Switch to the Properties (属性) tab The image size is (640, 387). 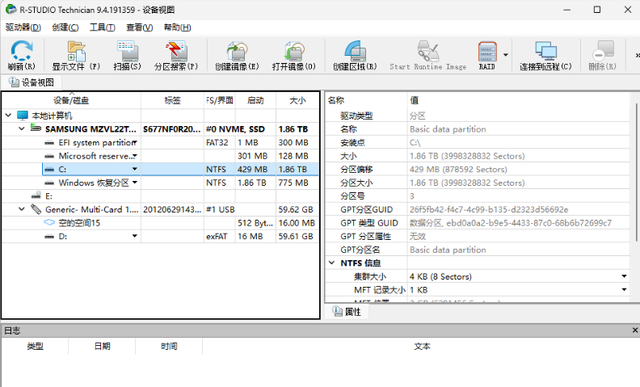click(x=348, y=311)
